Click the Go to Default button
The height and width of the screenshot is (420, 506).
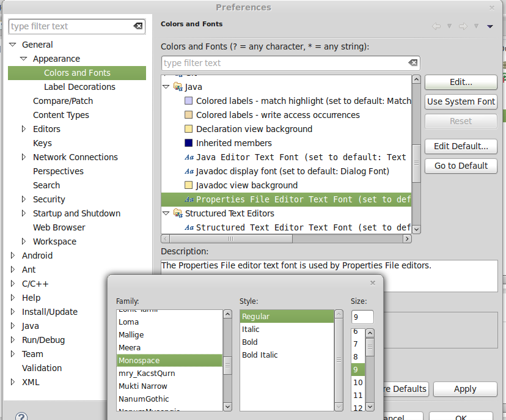(461, 166)
